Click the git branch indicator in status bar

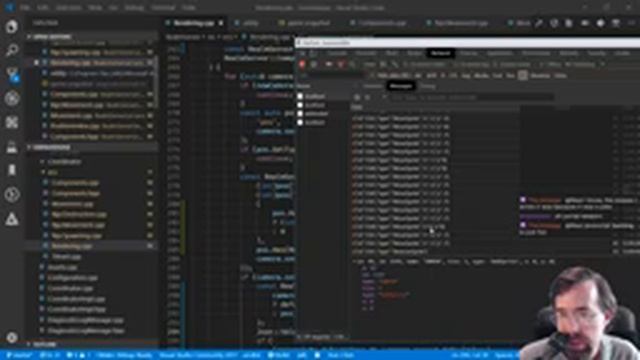[18, 355]
